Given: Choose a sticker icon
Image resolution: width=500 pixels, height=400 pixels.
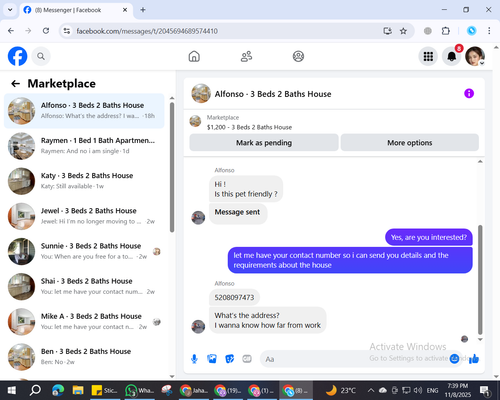Looking at the screenshot, I should pos(230,359).
